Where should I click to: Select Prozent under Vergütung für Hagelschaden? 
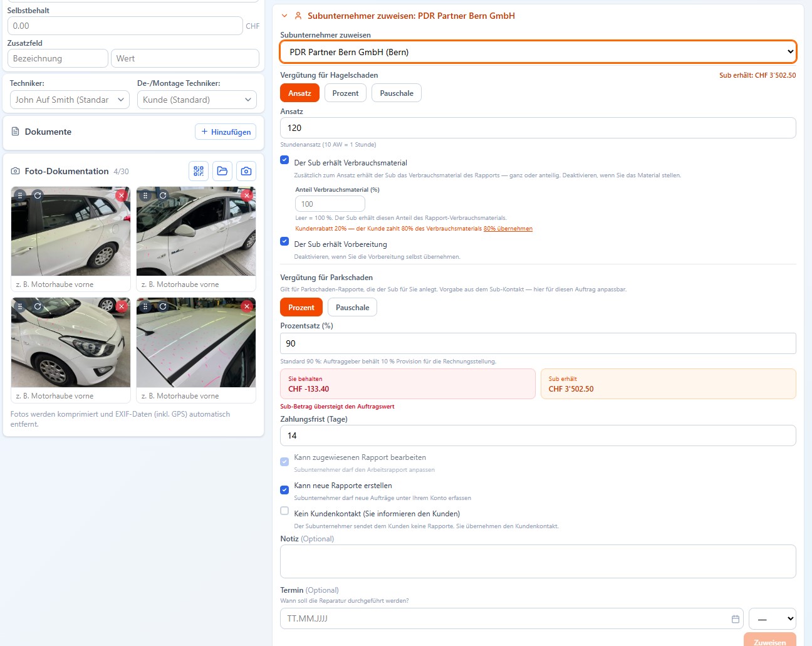click(x=345, y=93)
